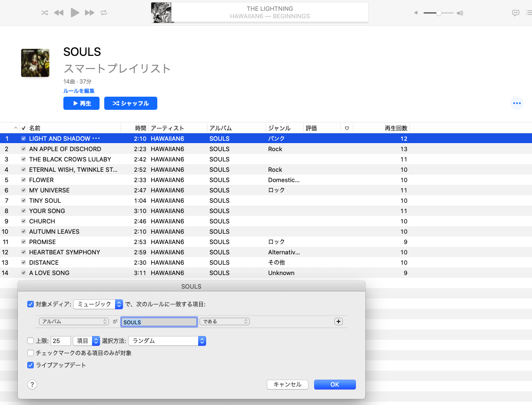
Task: Click the three-dots more options button
Action: pos(517,103)
